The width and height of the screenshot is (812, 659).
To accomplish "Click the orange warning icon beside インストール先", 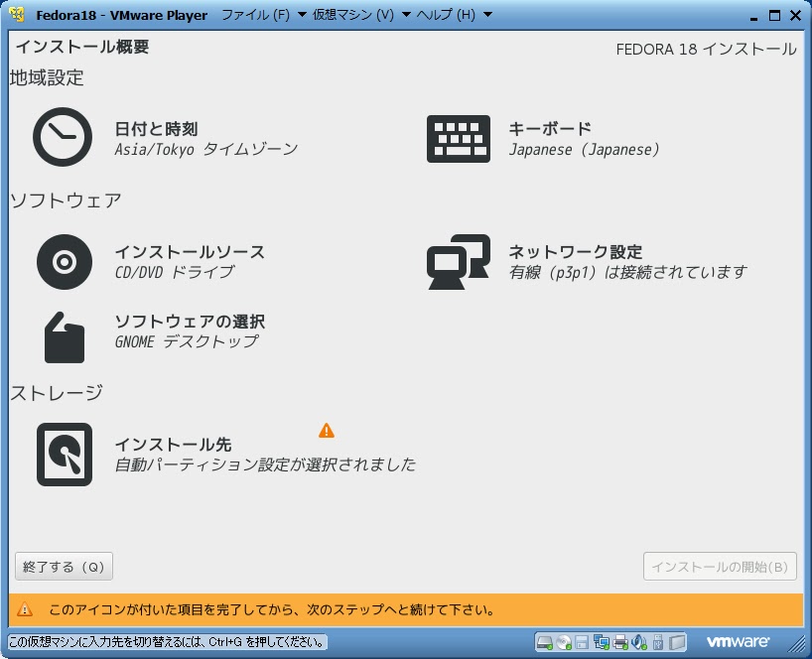I will coord(327,430).
